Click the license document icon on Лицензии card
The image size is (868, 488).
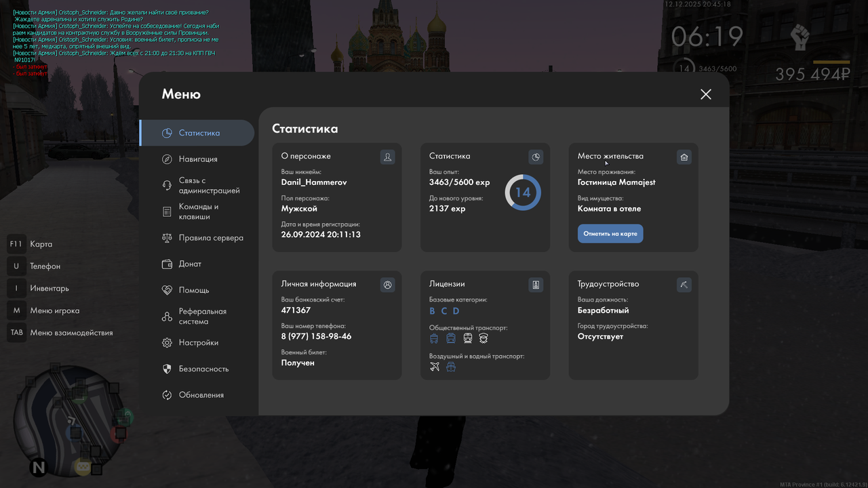click(x=536, y=285)
